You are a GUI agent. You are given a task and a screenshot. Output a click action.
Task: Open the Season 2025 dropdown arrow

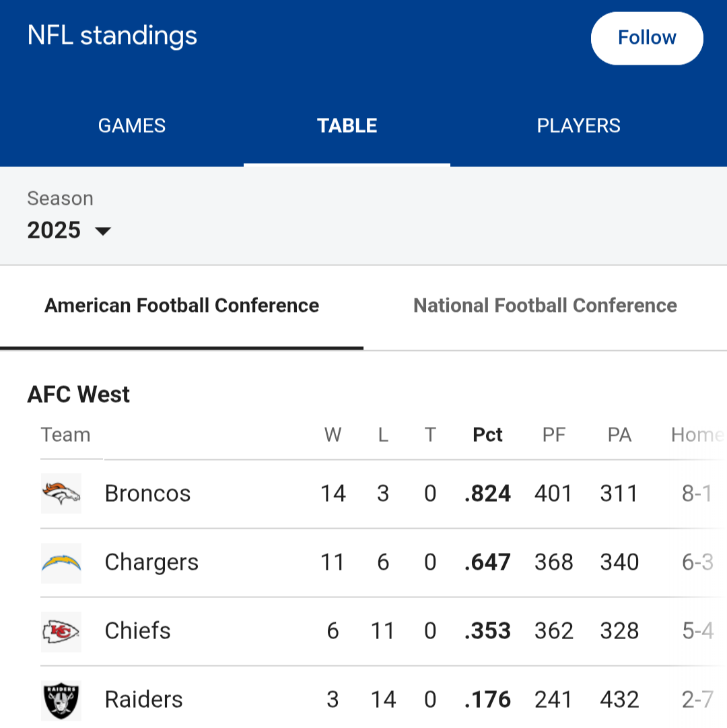[102, 231]
